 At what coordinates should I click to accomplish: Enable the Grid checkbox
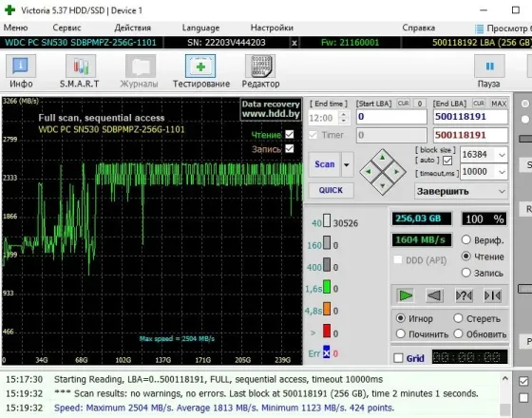pyautogui.click(x=398, y=358)
